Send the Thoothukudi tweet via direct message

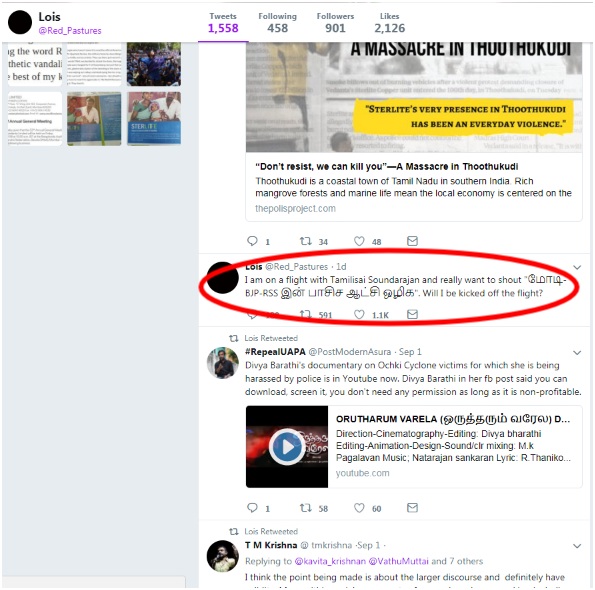[x=412, y=241]
